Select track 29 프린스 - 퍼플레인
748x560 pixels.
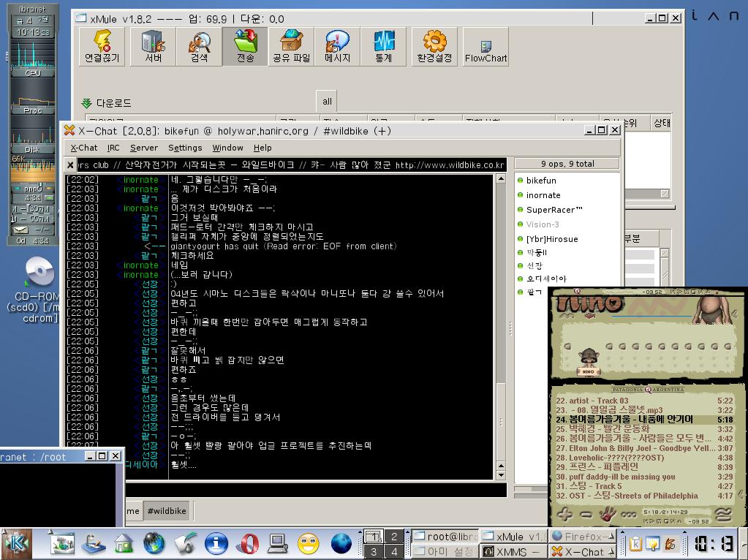coord(643,467)
